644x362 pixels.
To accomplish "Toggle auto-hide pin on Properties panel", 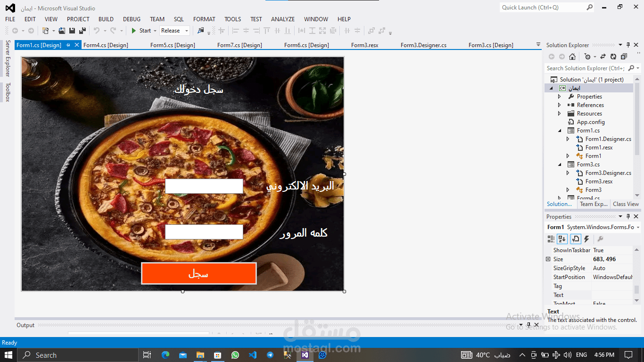I will [x=628, y=217].
